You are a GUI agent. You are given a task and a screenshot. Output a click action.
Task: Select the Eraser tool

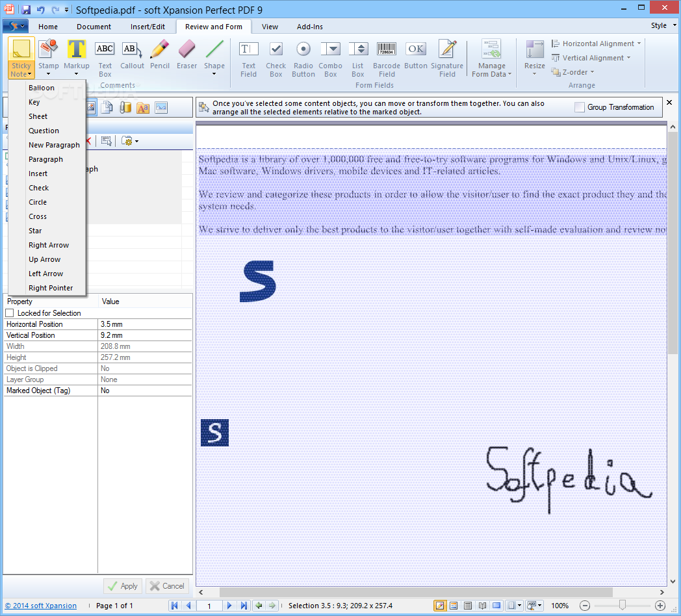click(x=186, y=55)
